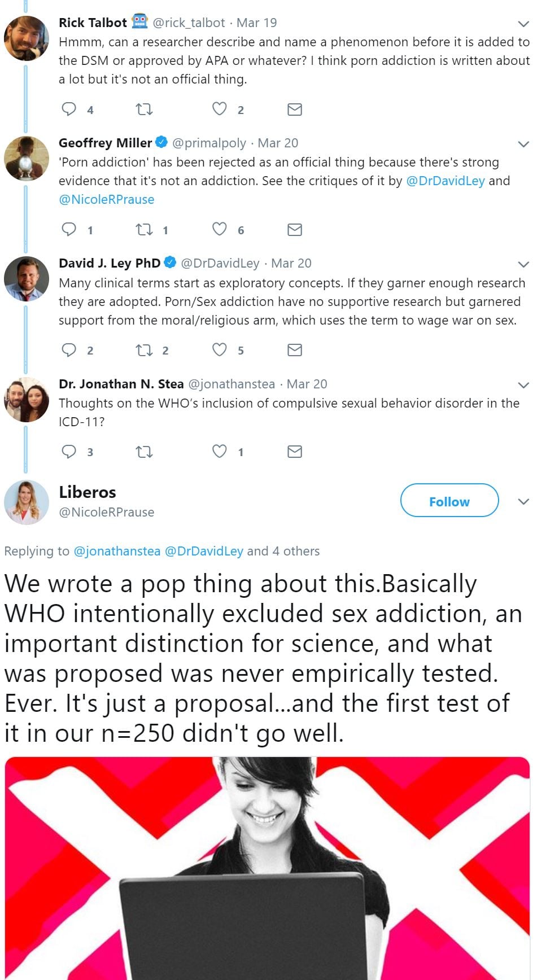Open @DrDavidLey mention link in Miller's tweet
Viewport: 546px width, 980px height.
(x=445, y=181)
